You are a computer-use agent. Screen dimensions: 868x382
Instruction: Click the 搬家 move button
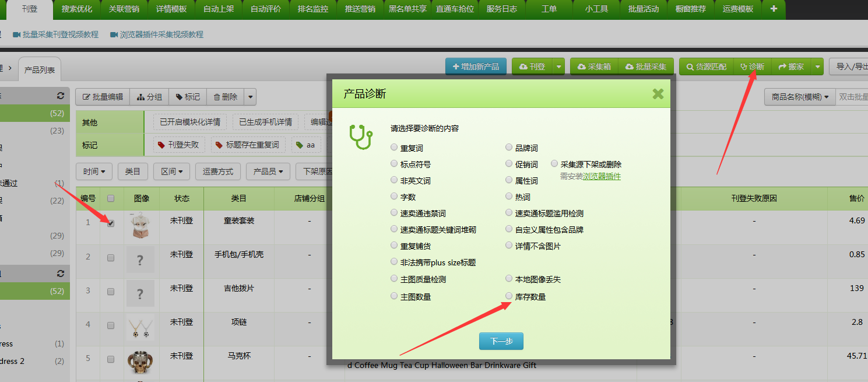pos(791,66)
